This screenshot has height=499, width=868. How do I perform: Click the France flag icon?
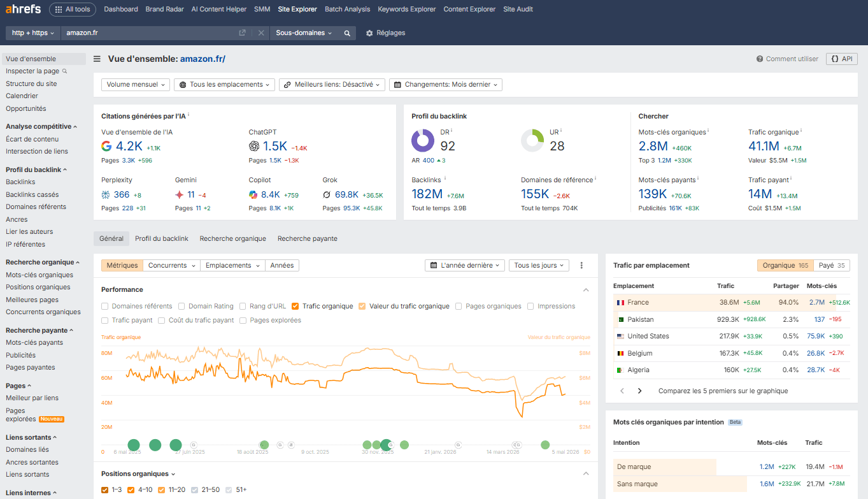pyautogui.click(x=621, y=303)
